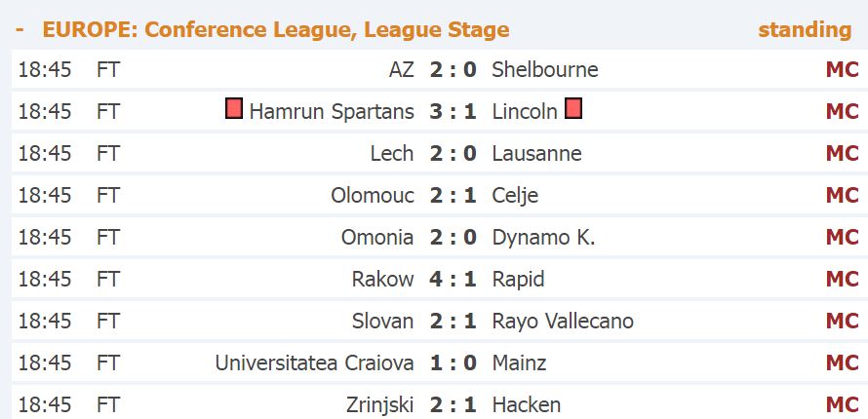
Task: Click the Rakow 4 : 1 score
Action: click(453, 280)
